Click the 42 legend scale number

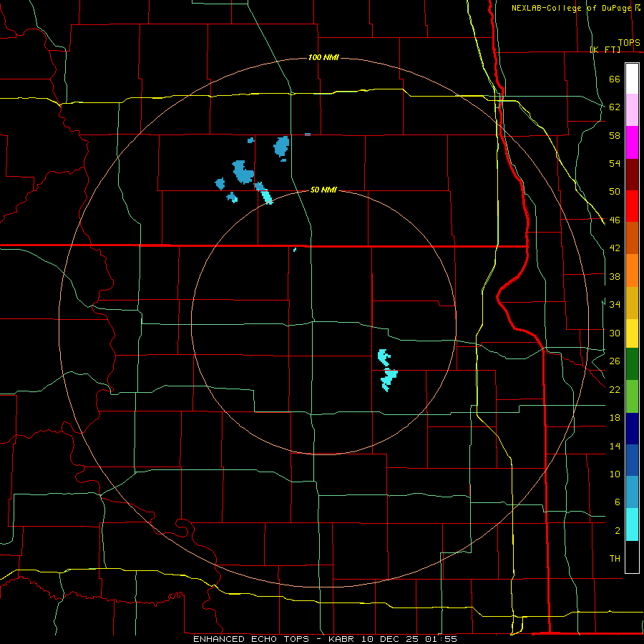point(615,248)
